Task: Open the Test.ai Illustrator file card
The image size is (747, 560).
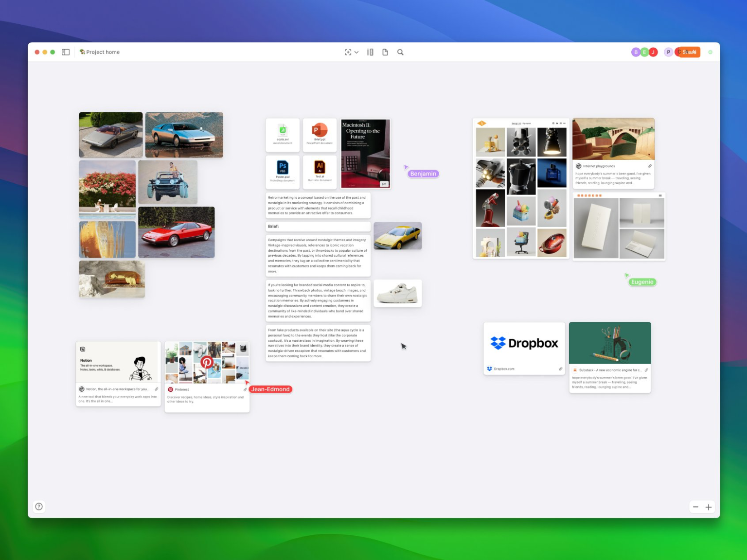Action: [320, 171]
